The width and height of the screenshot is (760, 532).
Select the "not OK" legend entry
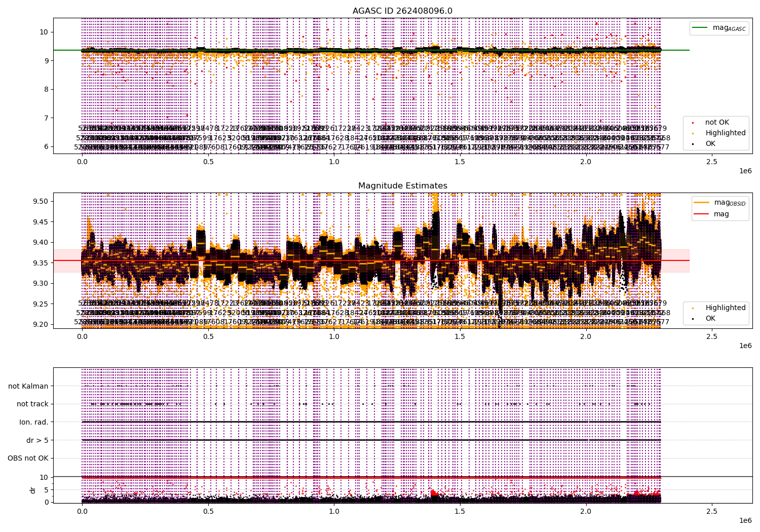point(717,123)
